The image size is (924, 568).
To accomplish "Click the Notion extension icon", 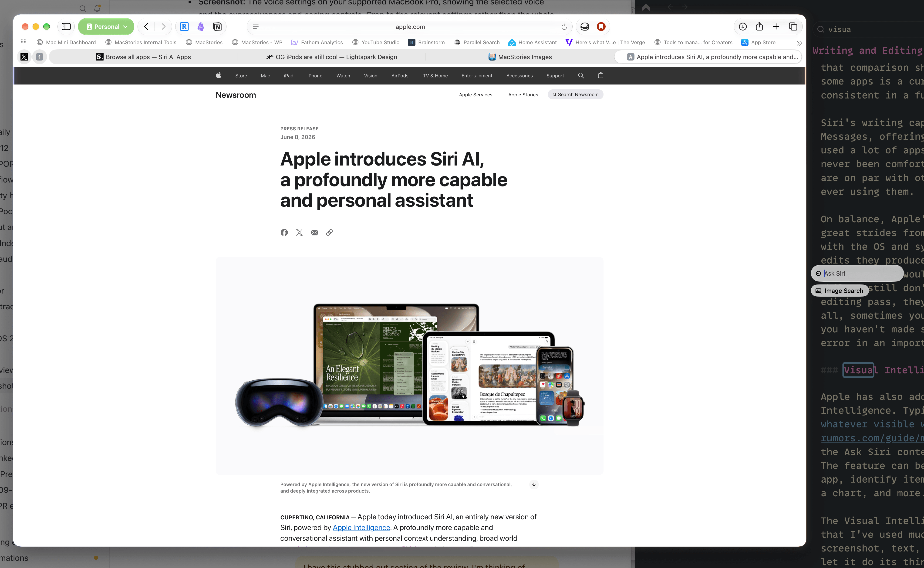I will tap(217, 27).
